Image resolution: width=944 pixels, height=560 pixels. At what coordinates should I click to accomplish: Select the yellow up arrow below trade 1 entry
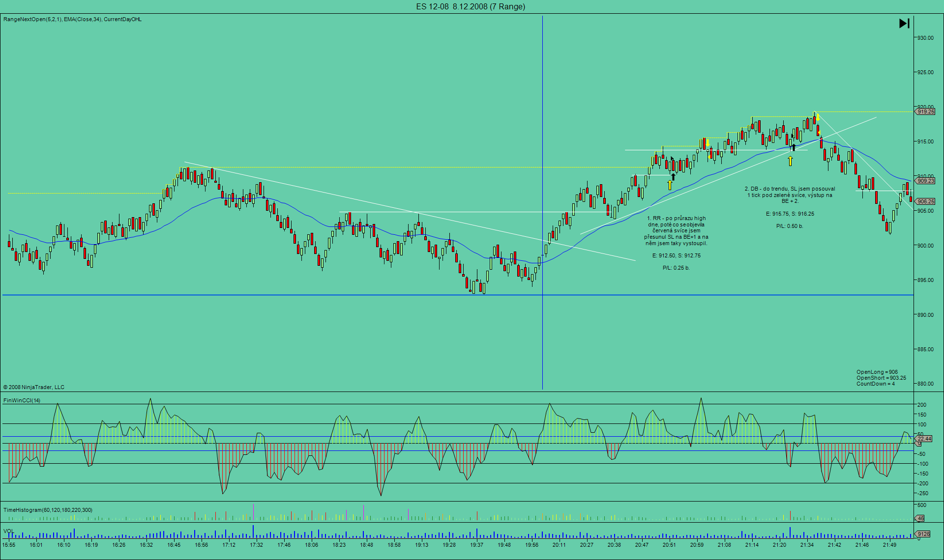click(x=670, y=185)
